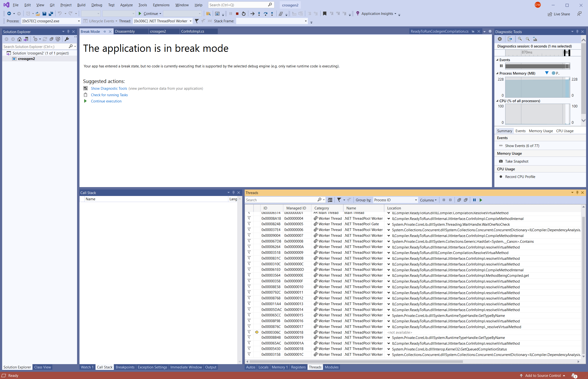Open Diagnostic Tools settings gear icon
The height and width of the screenshot is (379, 588).
pos(500,39)
